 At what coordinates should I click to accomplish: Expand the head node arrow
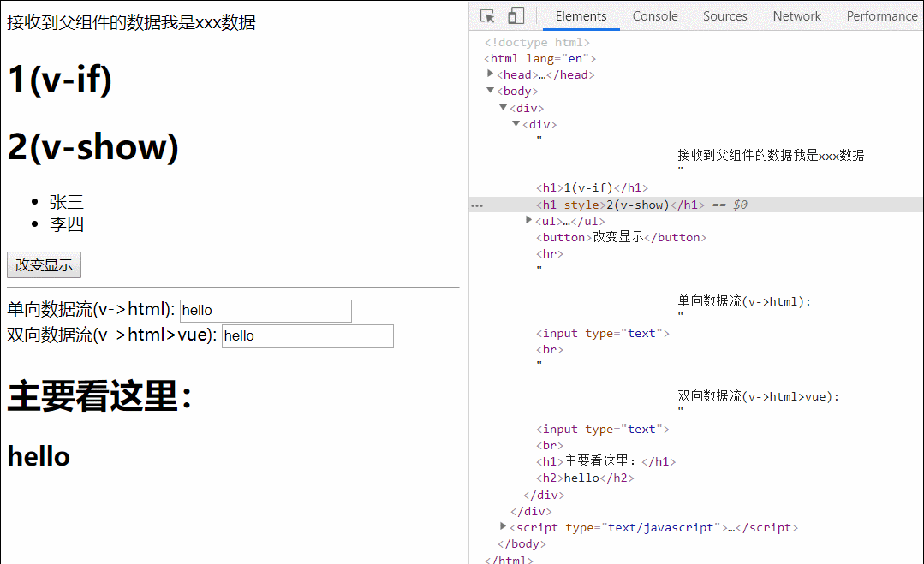[490, 74]
